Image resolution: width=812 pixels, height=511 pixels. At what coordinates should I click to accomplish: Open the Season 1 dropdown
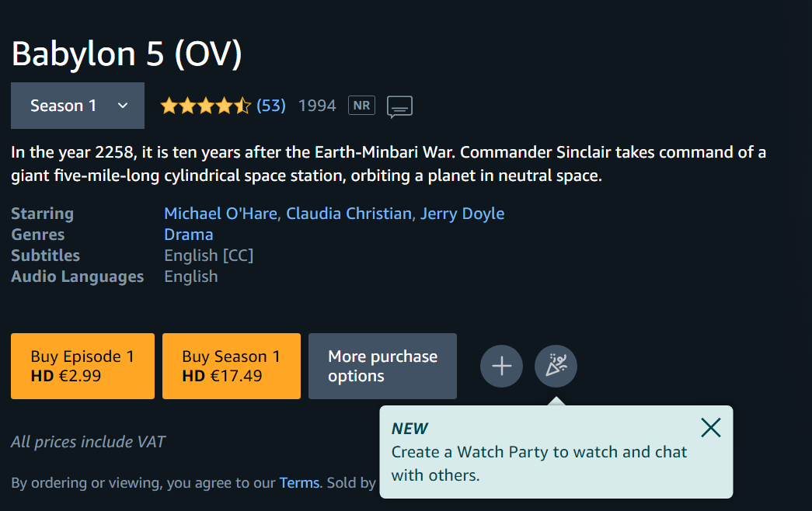click(78, 106)
